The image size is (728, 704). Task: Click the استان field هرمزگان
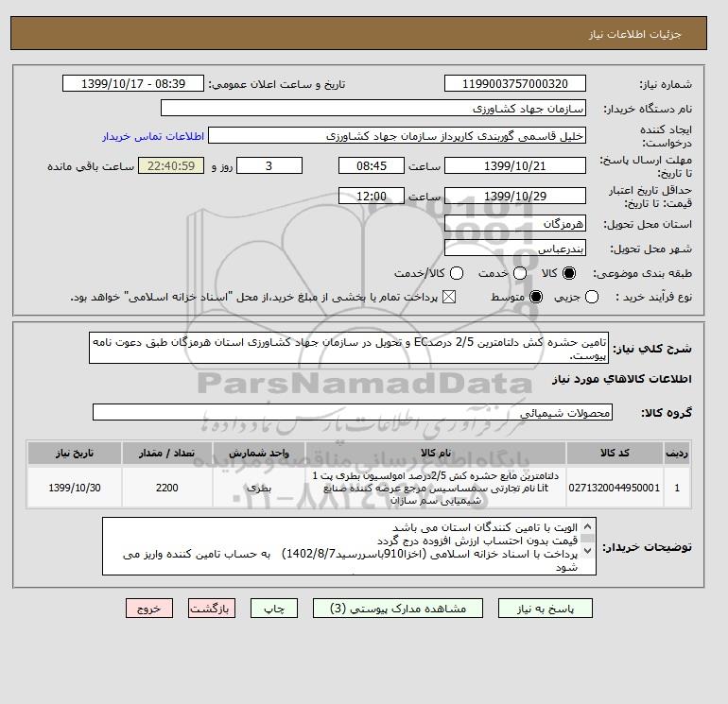[x=515, y=224]
